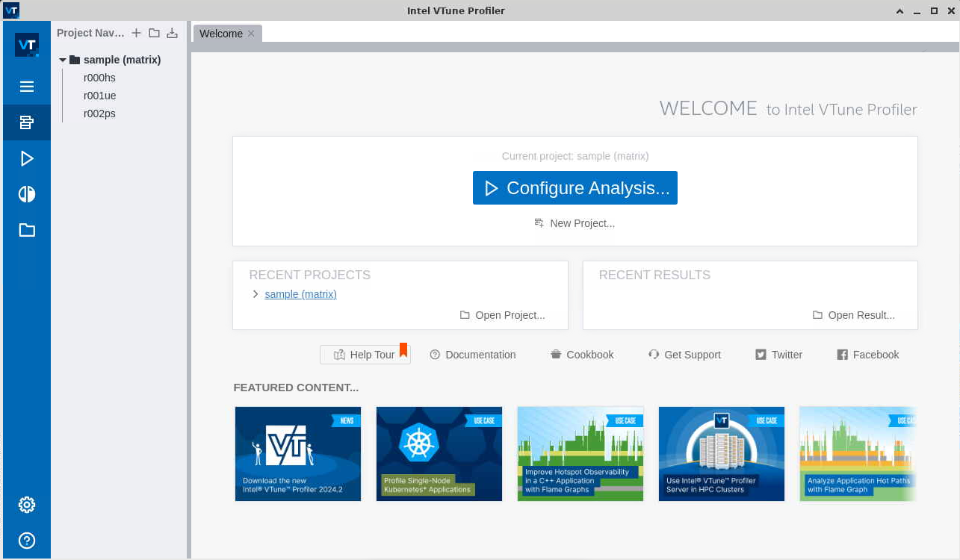Click the orange bookmark on Help Tour
Image resolution: width=960 pixels, height=560 pixels.
[403, 349]
